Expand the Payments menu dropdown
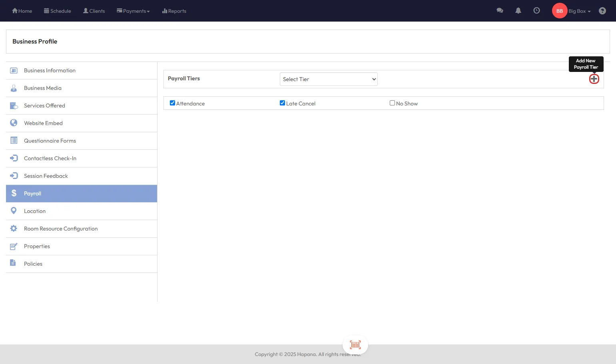Viewport: 616px width, 364px height. click(133, 11)
